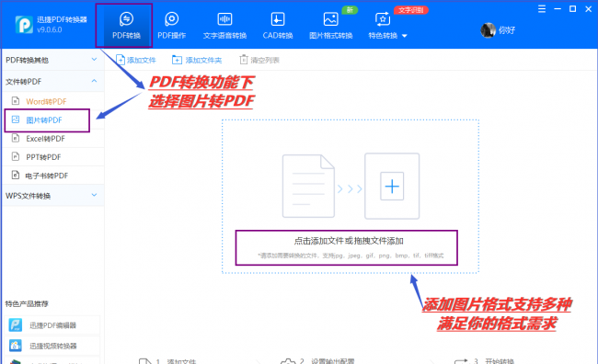Click the 文字语音转换 waveform icon
598x364 pixels.
(x=224, y=18)
